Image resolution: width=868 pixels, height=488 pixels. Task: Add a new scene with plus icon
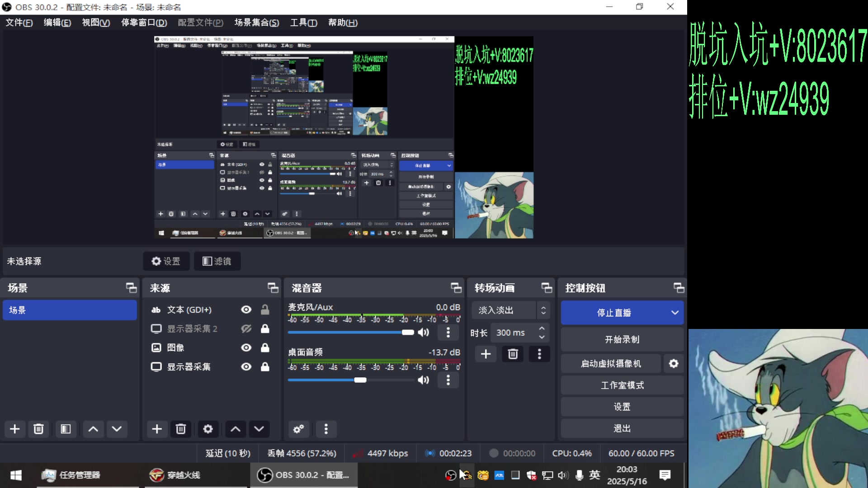[x=15, y=429]
